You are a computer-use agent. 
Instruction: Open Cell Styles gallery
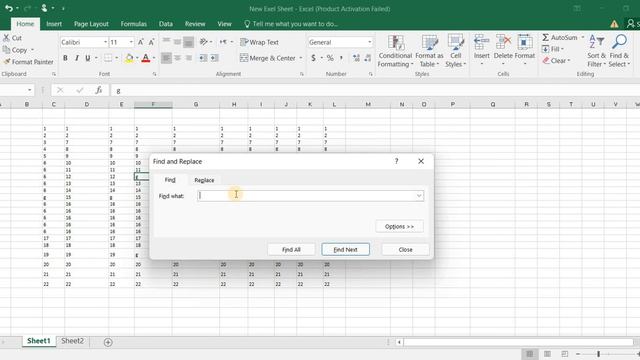click(456, 51)
